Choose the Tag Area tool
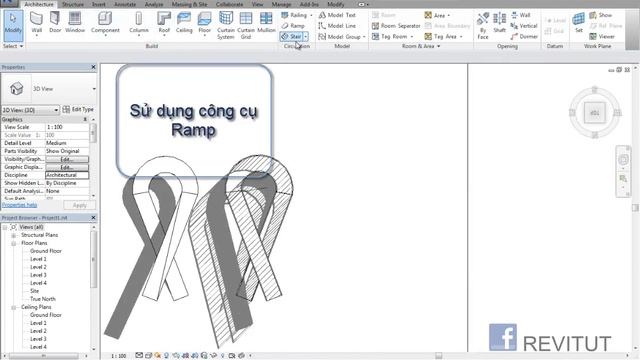This screenshot has height=360, width=640. [441, 37]
